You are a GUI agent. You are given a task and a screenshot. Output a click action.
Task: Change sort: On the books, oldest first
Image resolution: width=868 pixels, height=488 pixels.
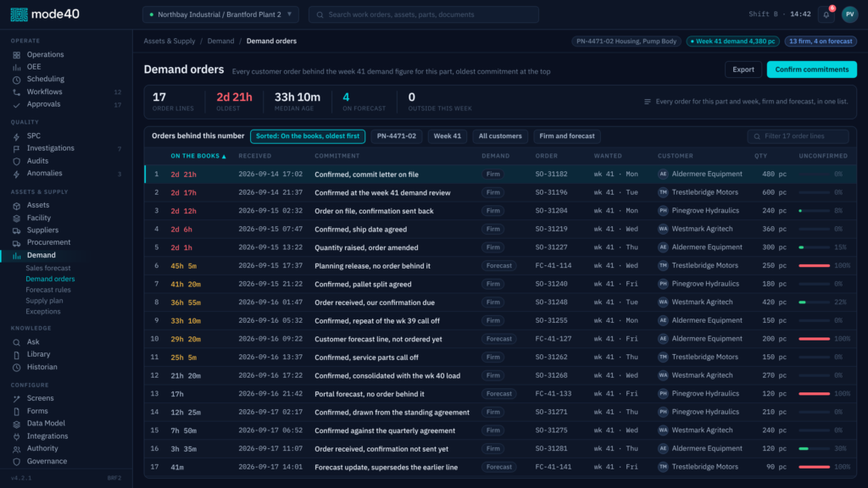[308, 136]
